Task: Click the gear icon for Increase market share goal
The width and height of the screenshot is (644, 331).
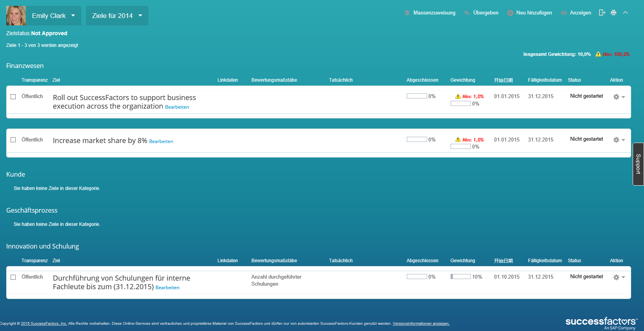Action: (616, 140)
